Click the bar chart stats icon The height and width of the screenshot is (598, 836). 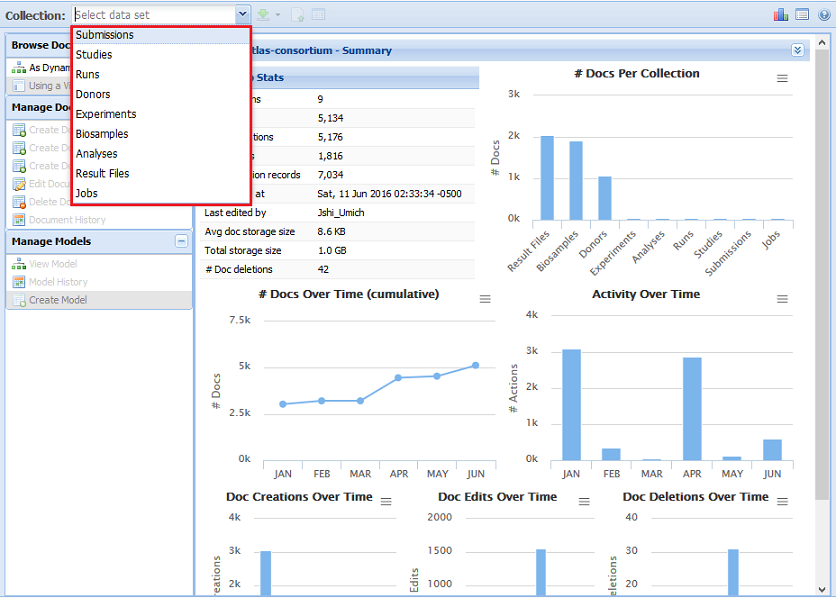(781, 15)
